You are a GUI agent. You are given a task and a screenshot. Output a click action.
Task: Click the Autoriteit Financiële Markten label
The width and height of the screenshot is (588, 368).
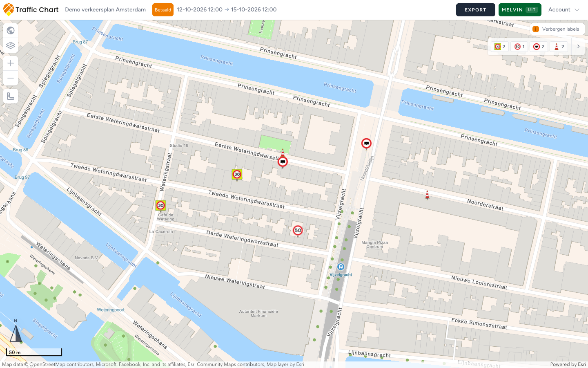click(x=258, y=314)
